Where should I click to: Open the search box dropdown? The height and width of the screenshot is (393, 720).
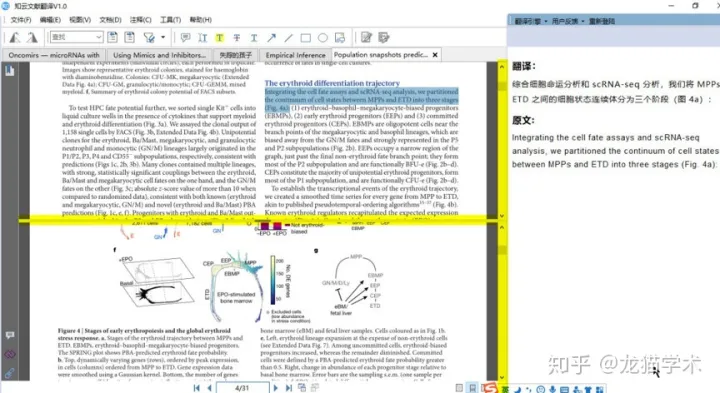pyautogui.click(x=99, y=37)
